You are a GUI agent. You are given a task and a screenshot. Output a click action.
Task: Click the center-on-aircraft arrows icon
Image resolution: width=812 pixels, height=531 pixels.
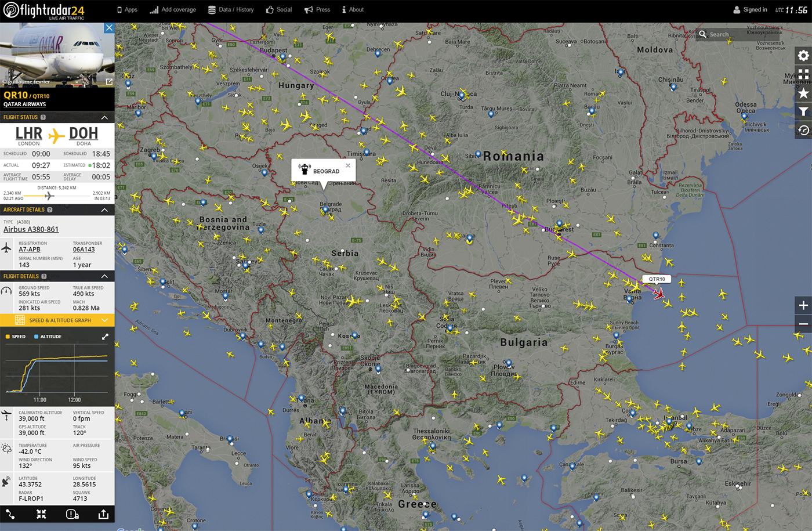41,514
